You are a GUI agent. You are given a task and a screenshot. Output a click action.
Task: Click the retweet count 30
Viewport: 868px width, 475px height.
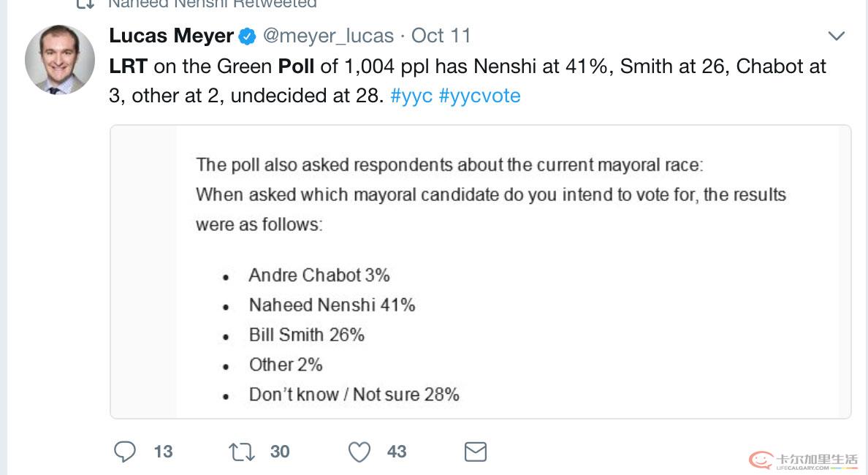tap(280, 452)
